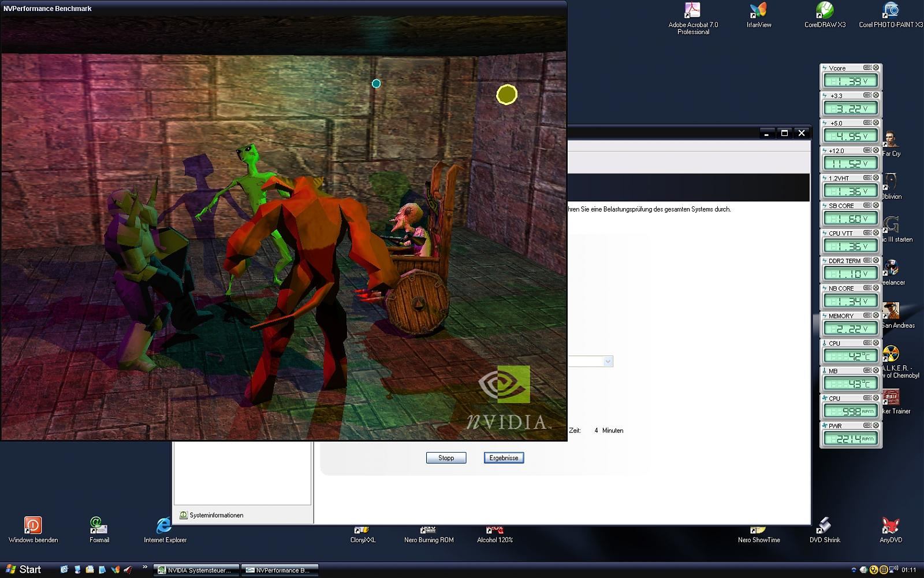The width and height of the screenshot is (924, 578).
Task: Open the dropdown arrow in NVIDIA stress test panel
Action: [x=608, y=361]
